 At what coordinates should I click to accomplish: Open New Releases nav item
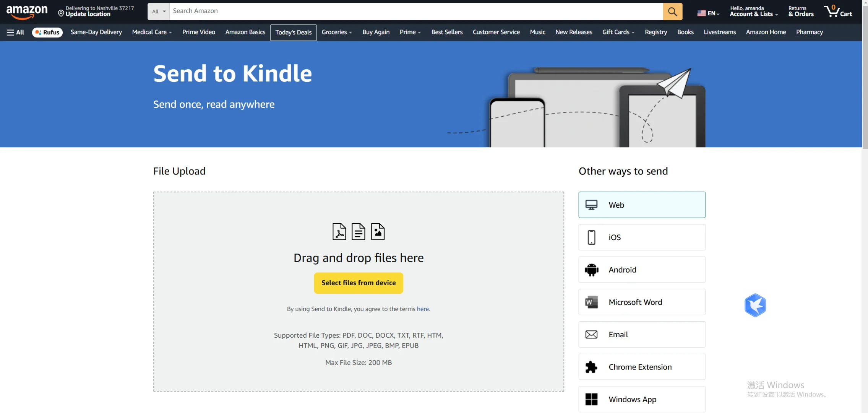click(x=574, y=32)
